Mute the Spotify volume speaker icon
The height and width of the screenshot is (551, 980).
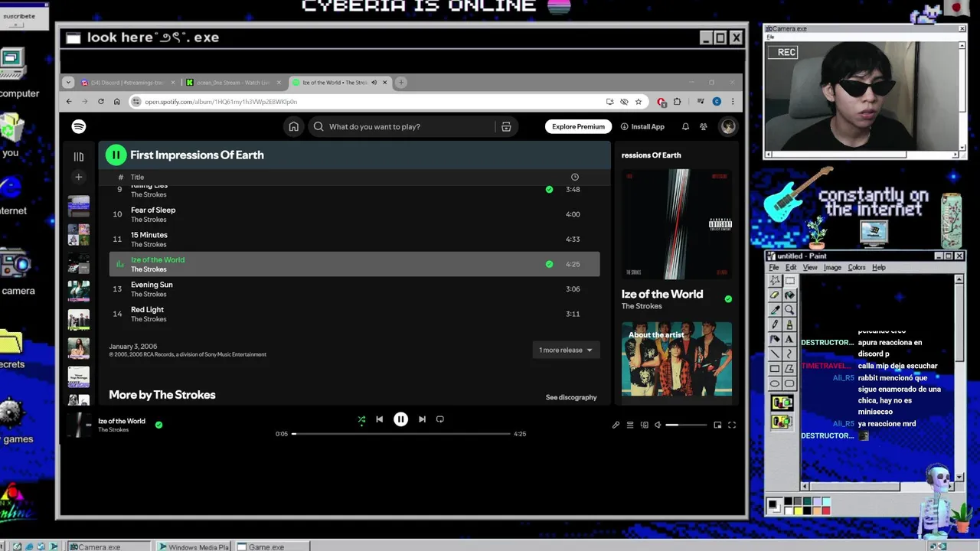(x=658, y=425)
